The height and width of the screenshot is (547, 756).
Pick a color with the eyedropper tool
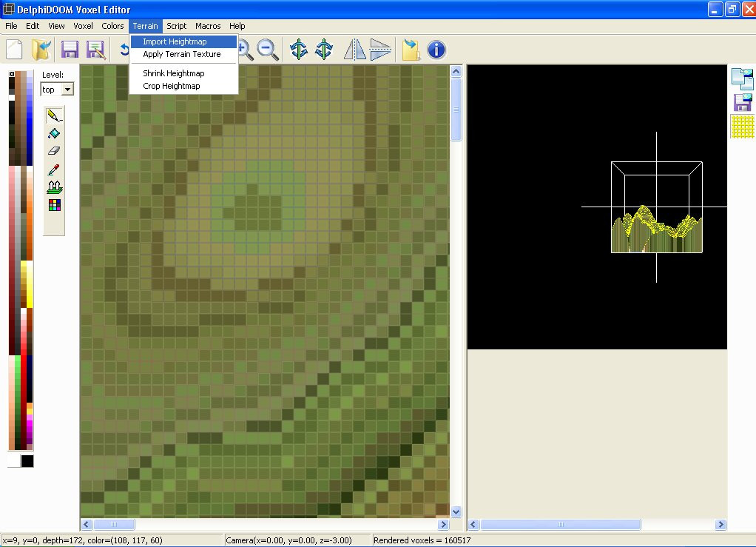[x=53, y=169]
